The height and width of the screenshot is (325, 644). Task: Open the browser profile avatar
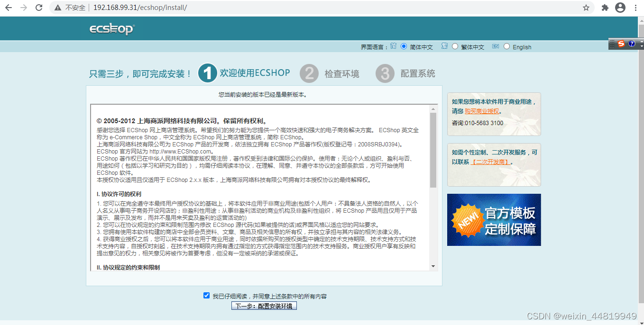620,8
